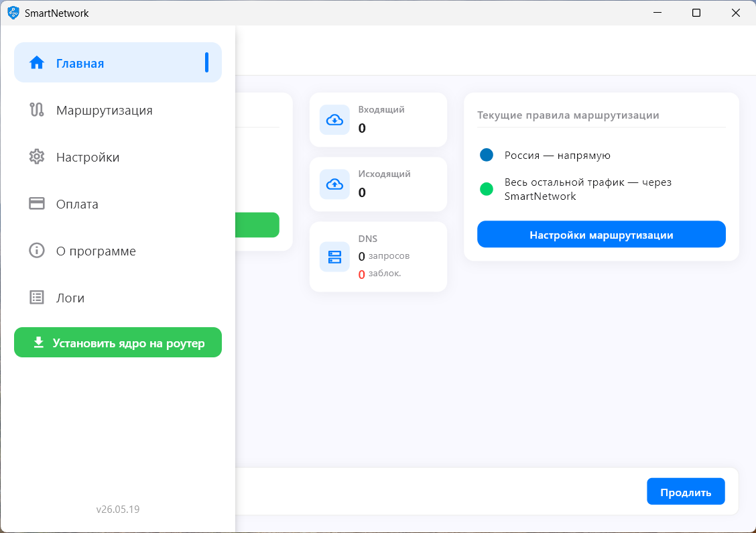Viewport: 756px width, 533px height.
Task: Open the Маршрутизация menu item
Action: tap(118, 110)
